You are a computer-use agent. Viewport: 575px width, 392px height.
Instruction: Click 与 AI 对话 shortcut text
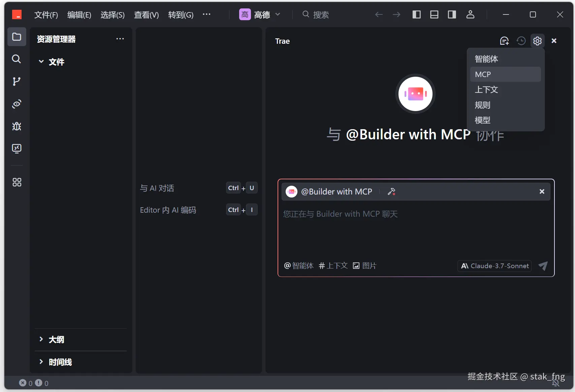157,188
